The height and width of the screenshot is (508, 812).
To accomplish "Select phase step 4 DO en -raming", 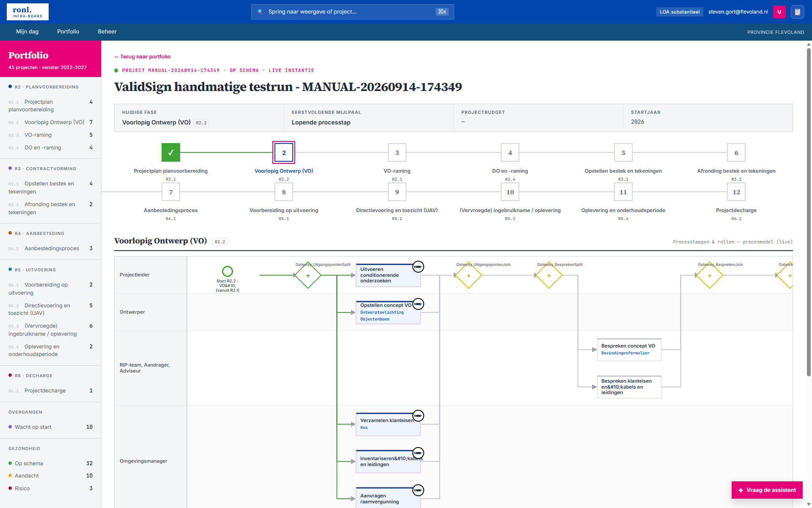I will point(510,152).
